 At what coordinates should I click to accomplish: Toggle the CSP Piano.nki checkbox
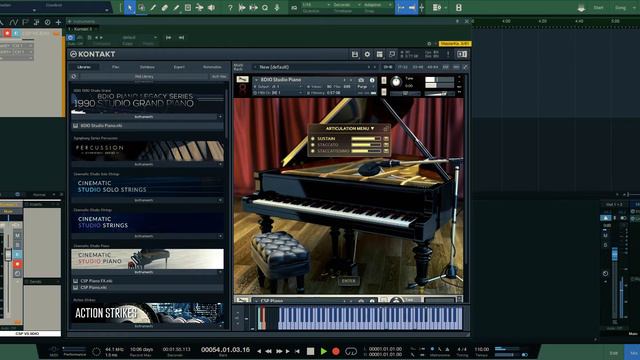coord(76,287)
